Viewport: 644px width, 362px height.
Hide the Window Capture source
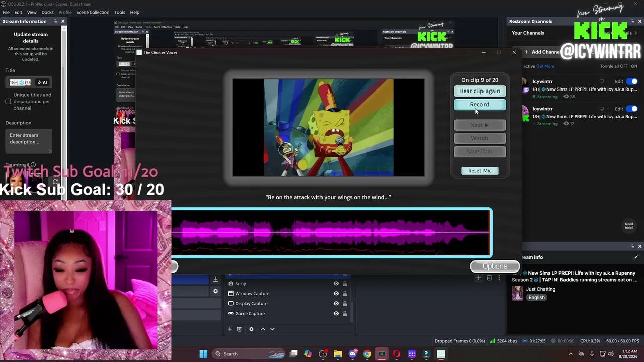click(x=336, y=294)
